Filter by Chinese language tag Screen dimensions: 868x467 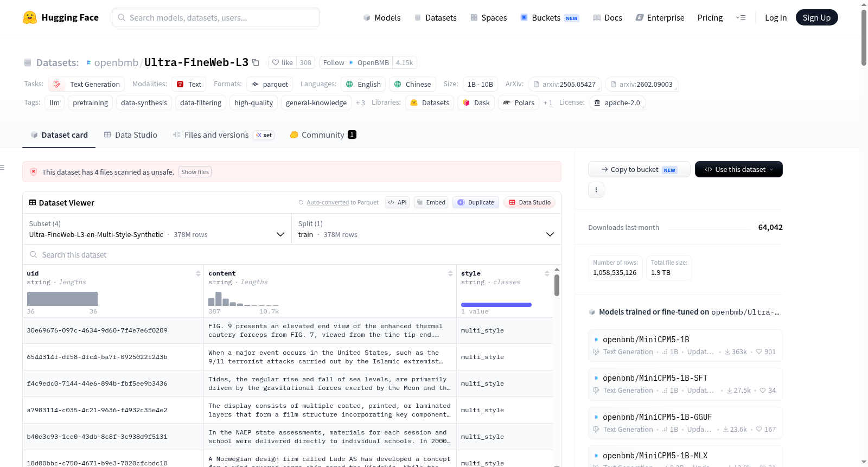click(412, 84)
